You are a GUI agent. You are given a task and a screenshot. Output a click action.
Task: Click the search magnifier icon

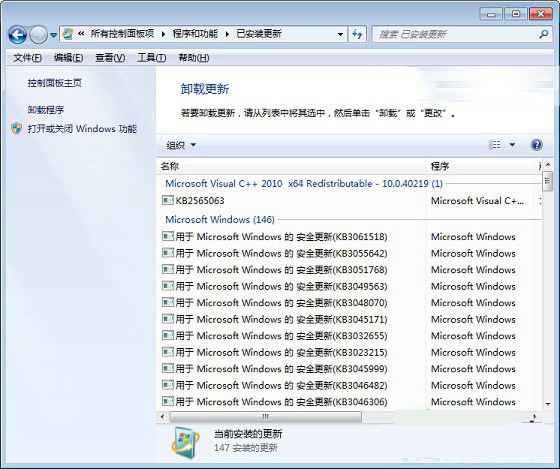(x=543, y=34)
